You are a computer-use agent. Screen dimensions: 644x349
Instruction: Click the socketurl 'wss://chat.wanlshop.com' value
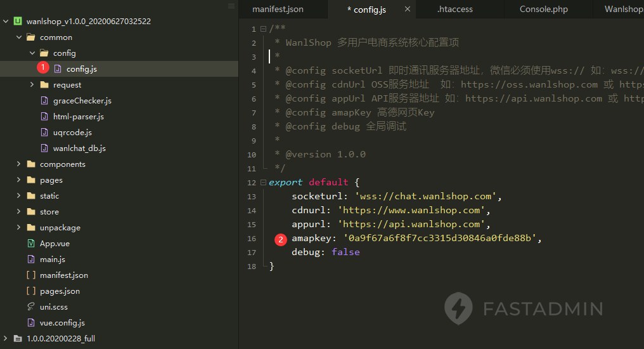pos(425,196)
